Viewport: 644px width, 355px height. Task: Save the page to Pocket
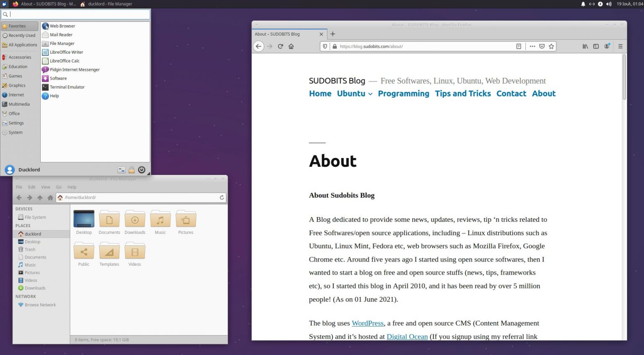click(x=542, y=46)
